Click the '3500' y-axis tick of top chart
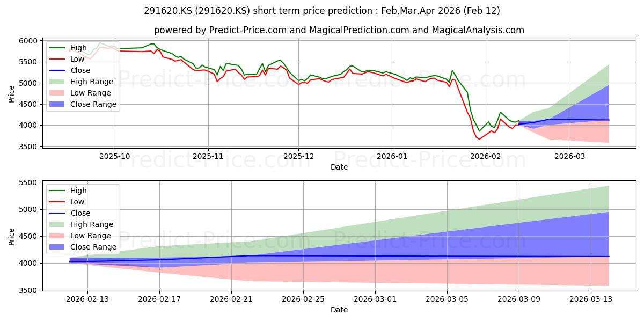 click(29, 147)
